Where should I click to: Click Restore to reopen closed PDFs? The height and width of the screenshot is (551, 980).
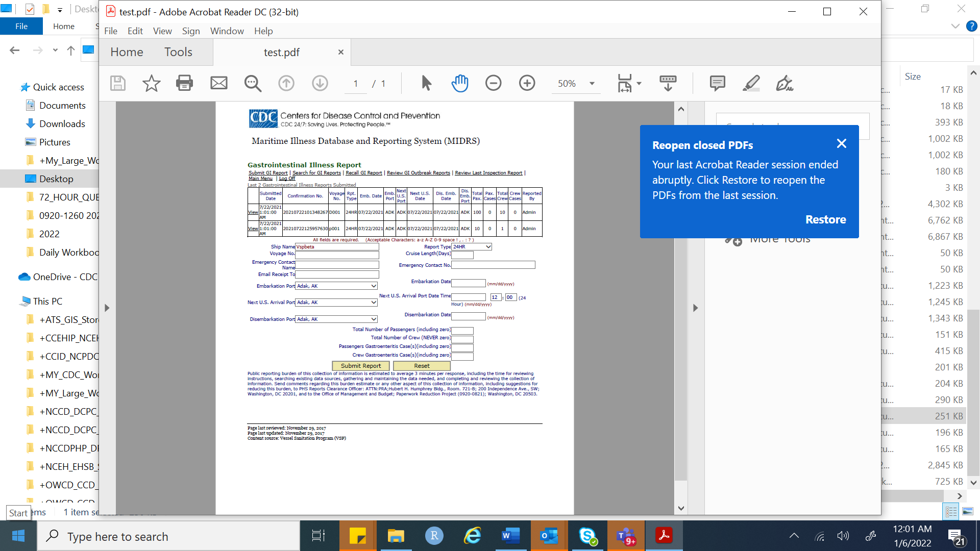[825, 219]
